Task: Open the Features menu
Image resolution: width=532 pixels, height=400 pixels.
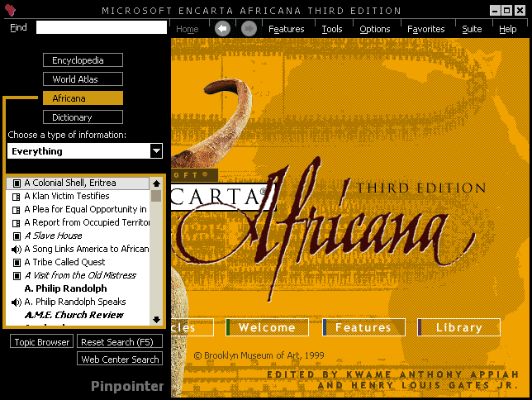Action: 287,29
